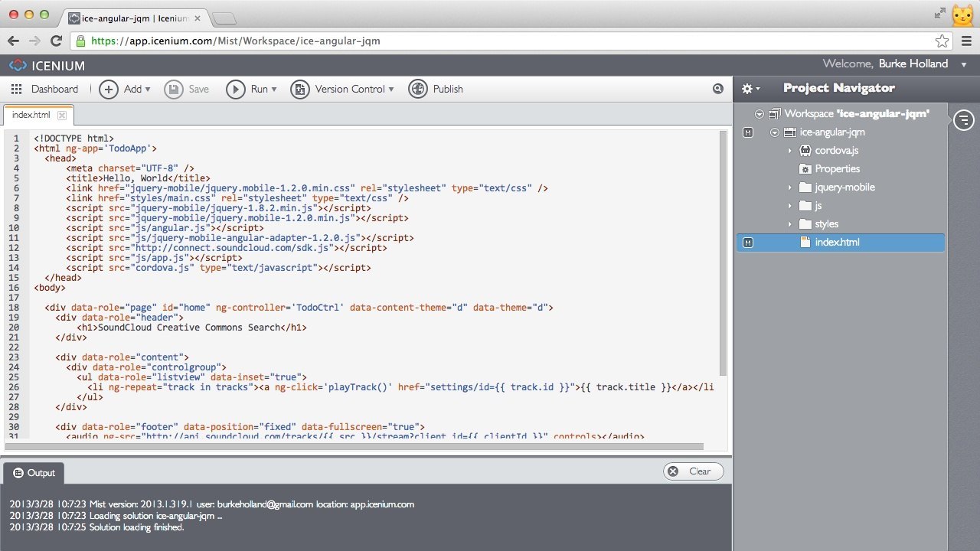Expand the js folder
The image size is (980, 551).
coord(789,206)
